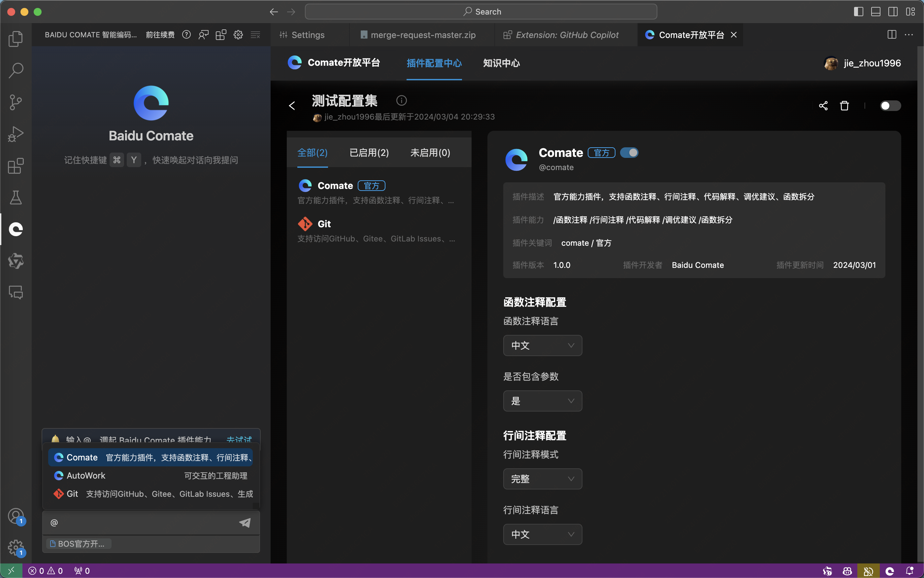
Task: Click 去试试 link in tip banner
Action: coord(239,440)
